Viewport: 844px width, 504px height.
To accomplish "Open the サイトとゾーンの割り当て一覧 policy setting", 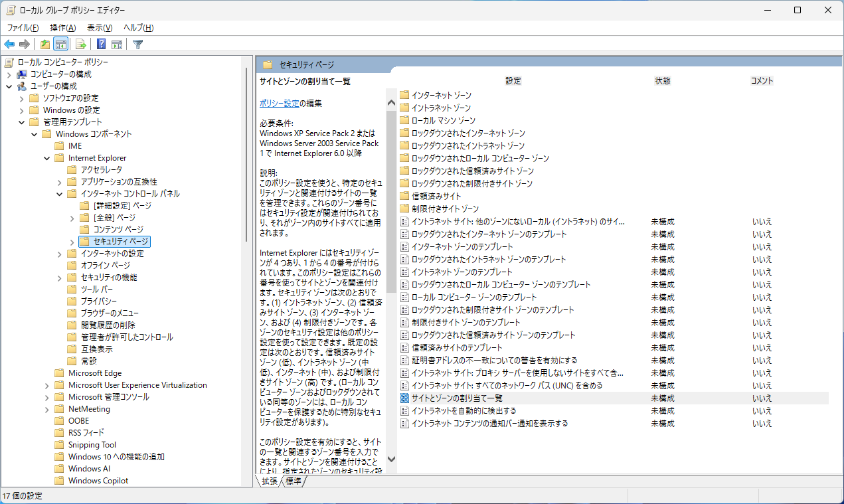I will (457, 398).
